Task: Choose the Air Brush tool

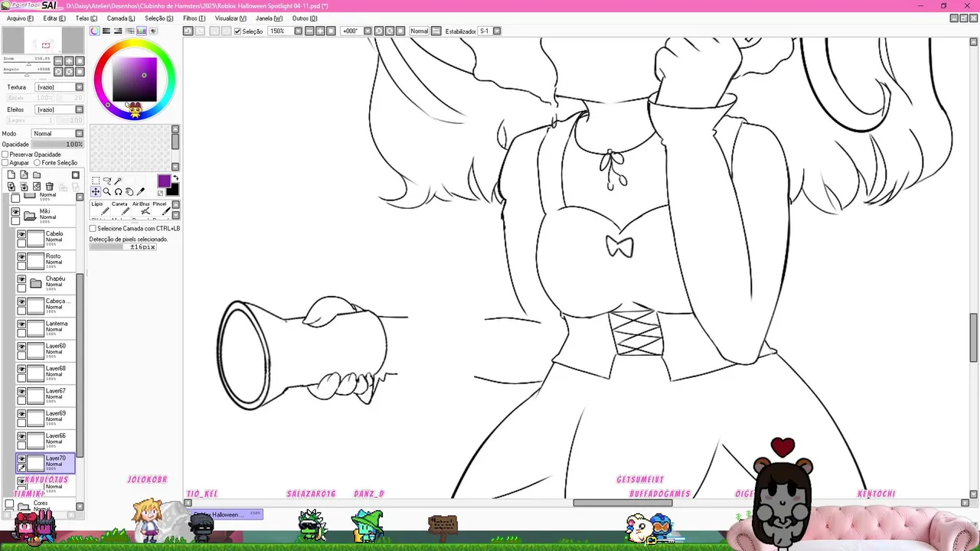Action: click(x=141, y=209)
